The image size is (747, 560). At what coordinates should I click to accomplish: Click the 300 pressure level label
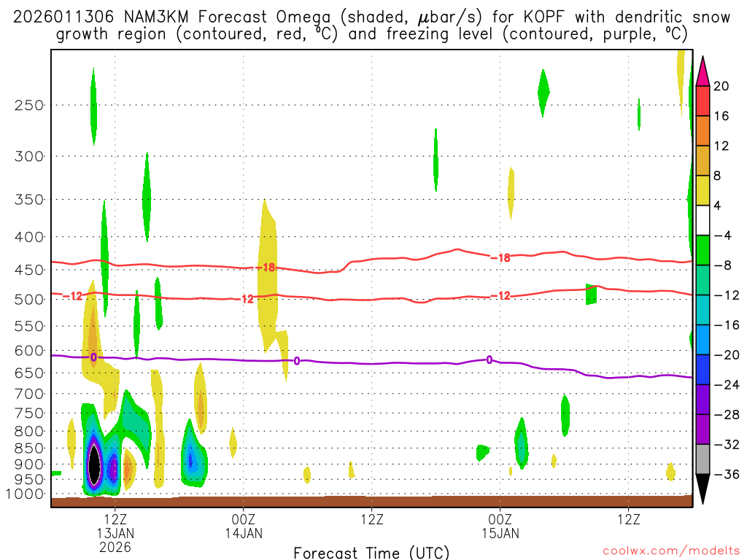coord(29,156)
